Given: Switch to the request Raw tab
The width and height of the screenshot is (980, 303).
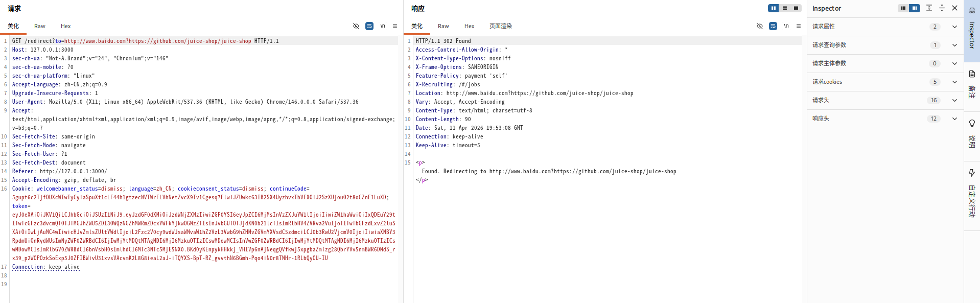Looking at the screenshot, I should [40, 26].
